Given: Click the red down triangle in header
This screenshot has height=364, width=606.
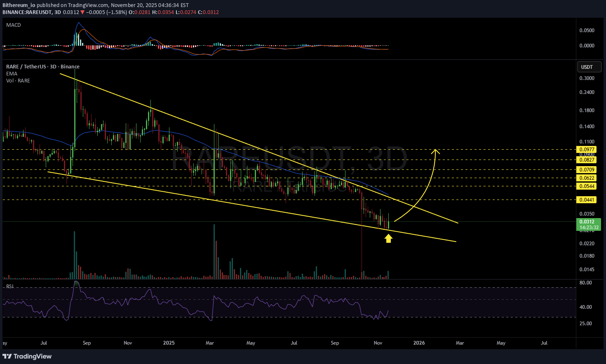Looking at the screenshot, I should (x=82, y=12).
